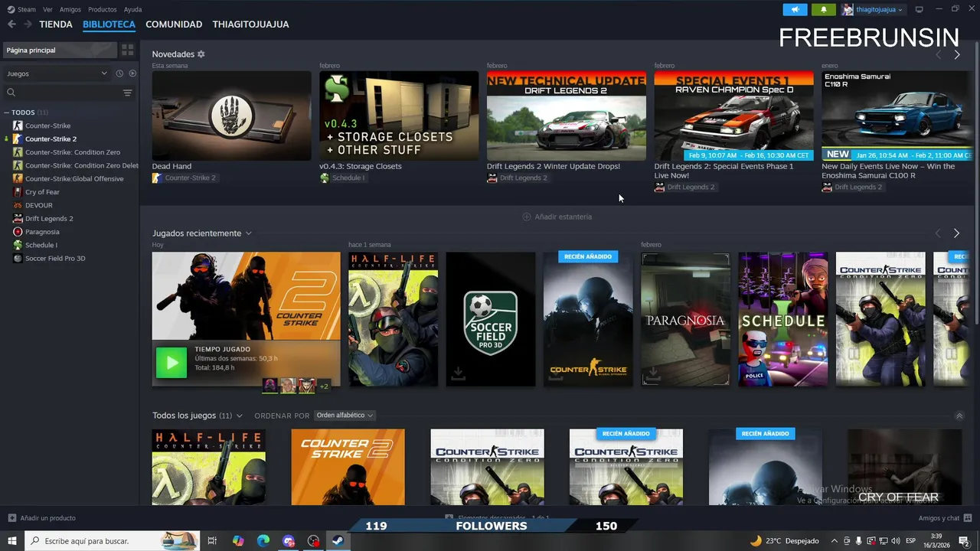Viewport: 980px width, 551px height.
Task: Open Jugados recientemente shelf dropdown
Action: click(x=249, y=233)
